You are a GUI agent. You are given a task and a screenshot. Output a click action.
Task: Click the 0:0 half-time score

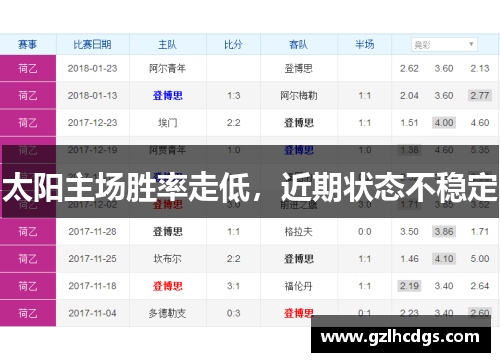point(364,231)
